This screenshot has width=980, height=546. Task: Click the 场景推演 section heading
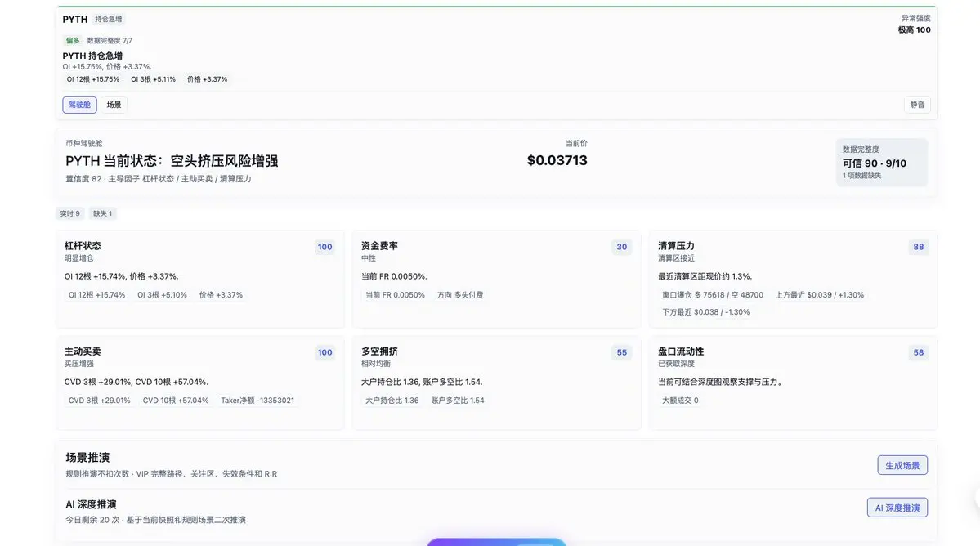[x=87, y=457]
